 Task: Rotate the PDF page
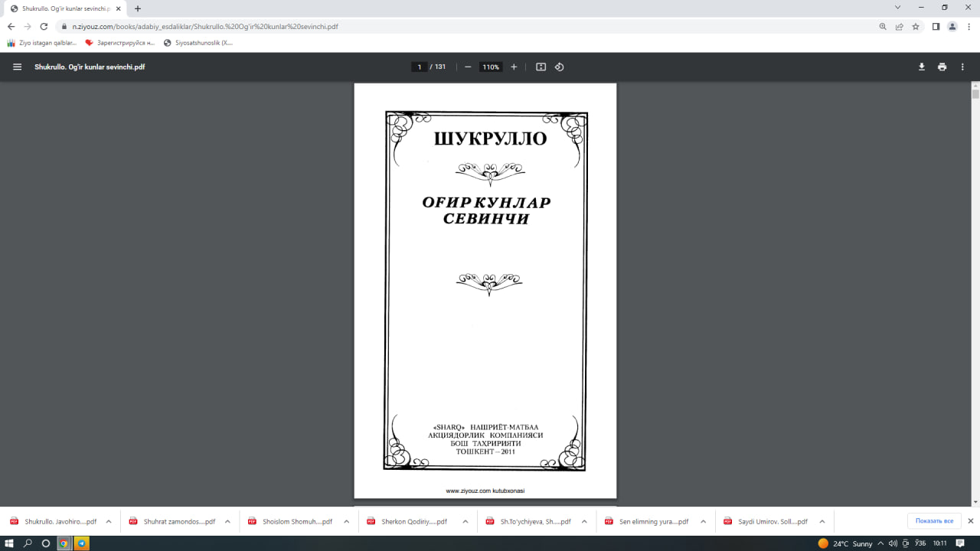pyautogui.click(x=559, y=67)
